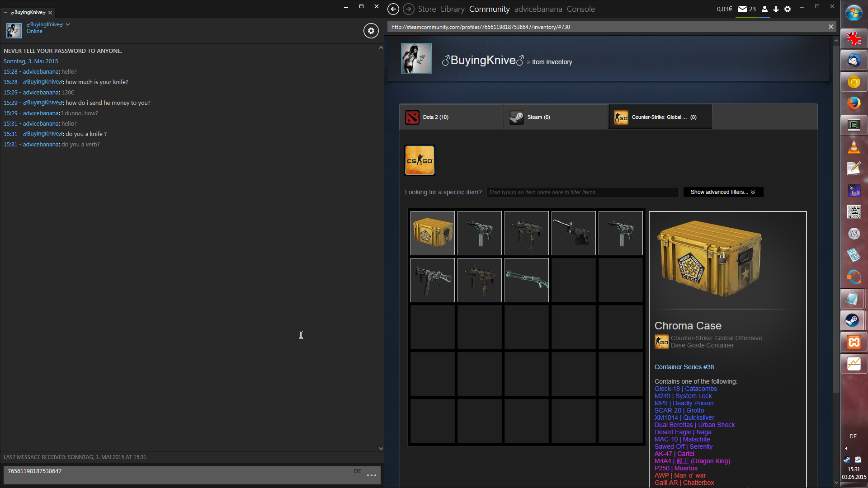Open the AK-47 | Cartel link
Viewport: 868px width, 488px height.
pos(674,454)
